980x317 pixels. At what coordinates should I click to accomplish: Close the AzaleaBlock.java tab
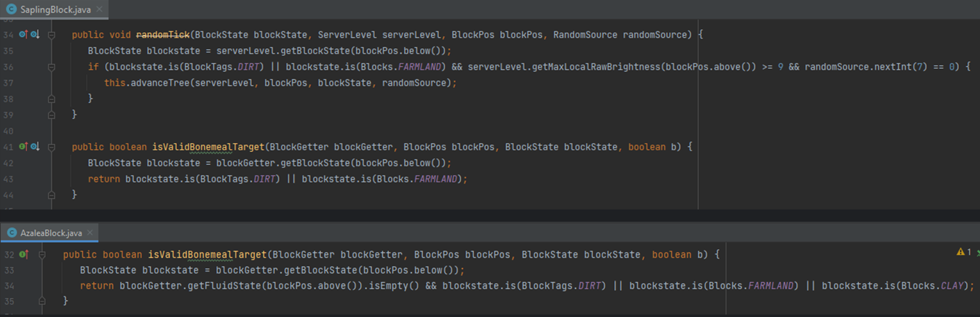tap(90, 233)
